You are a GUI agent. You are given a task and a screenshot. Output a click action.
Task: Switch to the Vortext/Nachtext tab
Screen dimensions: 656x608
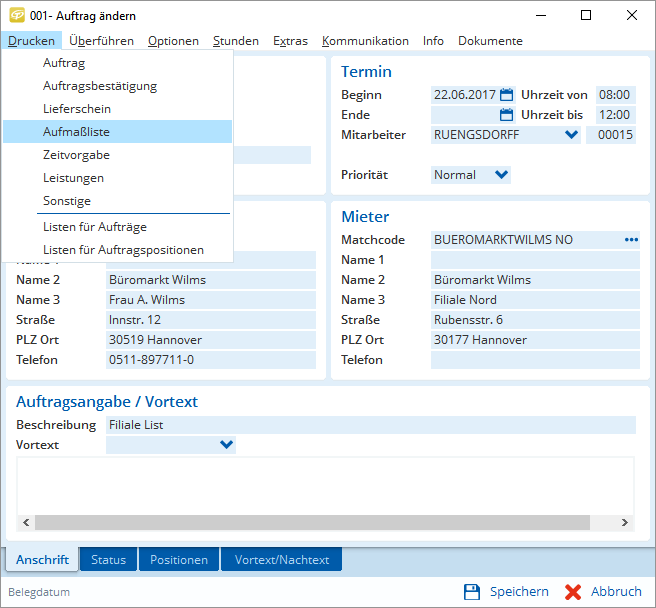pos(282,559)
